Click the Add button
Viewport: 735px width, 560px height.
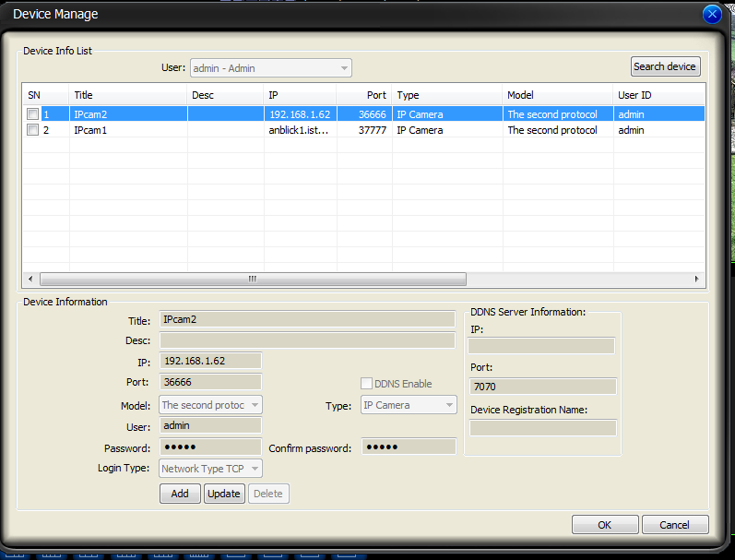coord(180,494)
